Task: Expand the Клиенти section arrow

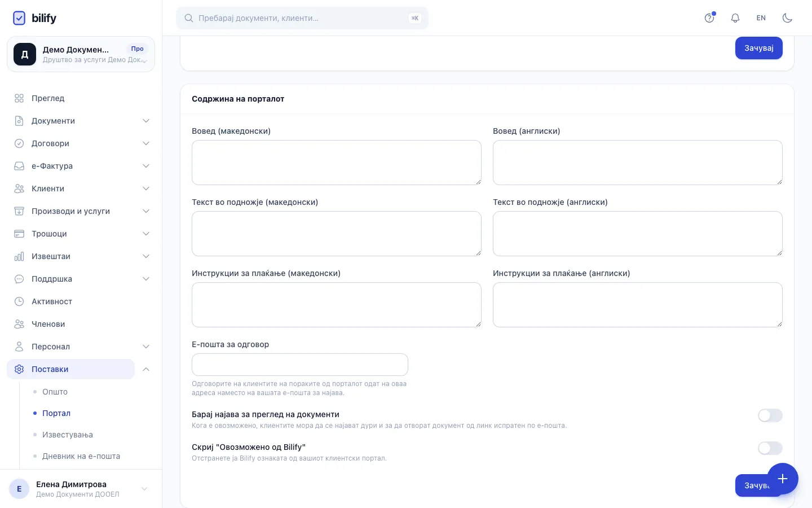Action: pos(146,189)
